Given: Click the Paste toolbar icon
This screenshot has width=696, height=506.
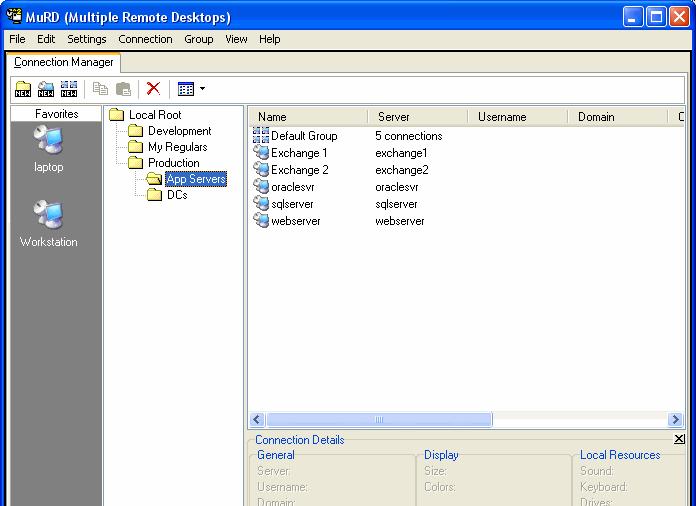Looking at the screenshot, I should [x=123, y=88].
